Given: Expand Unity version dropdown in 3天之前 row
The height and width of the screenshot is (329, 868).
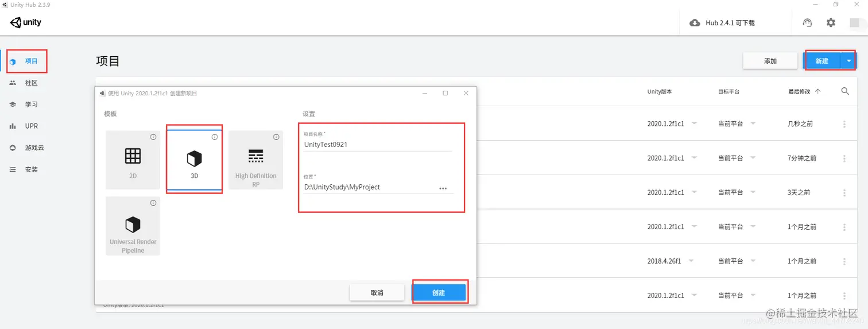Looking at the screenshot, I should pyautogui.click(x=694, y=192).
